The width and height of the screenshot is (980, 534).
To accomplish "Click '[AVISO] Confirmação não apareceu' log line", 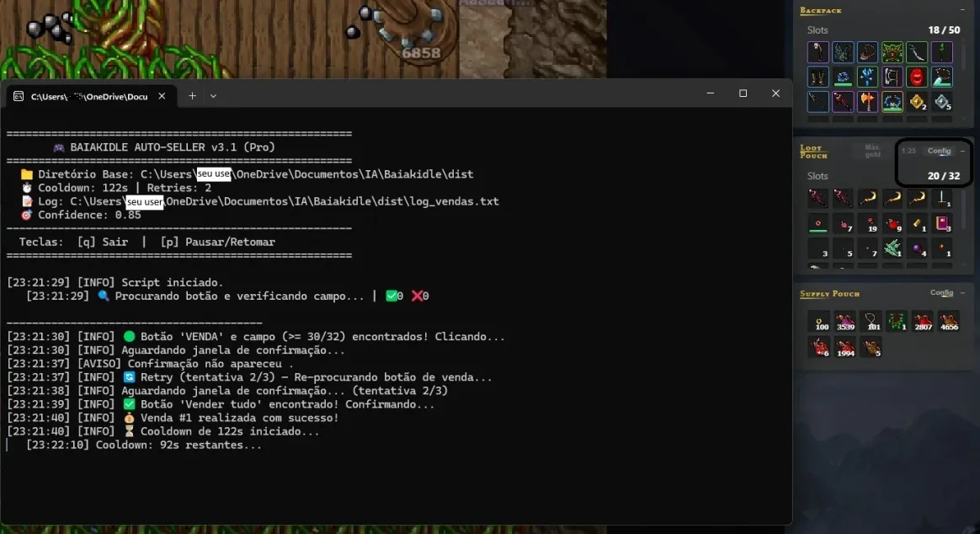I will click(x=150, y=364).
